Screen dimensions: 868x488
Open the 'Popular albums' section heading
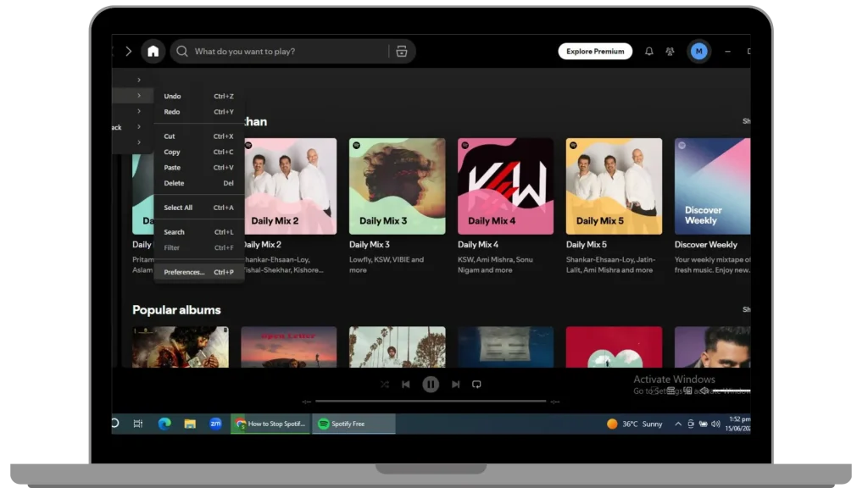pyautogui.click(x=176, y=310)
